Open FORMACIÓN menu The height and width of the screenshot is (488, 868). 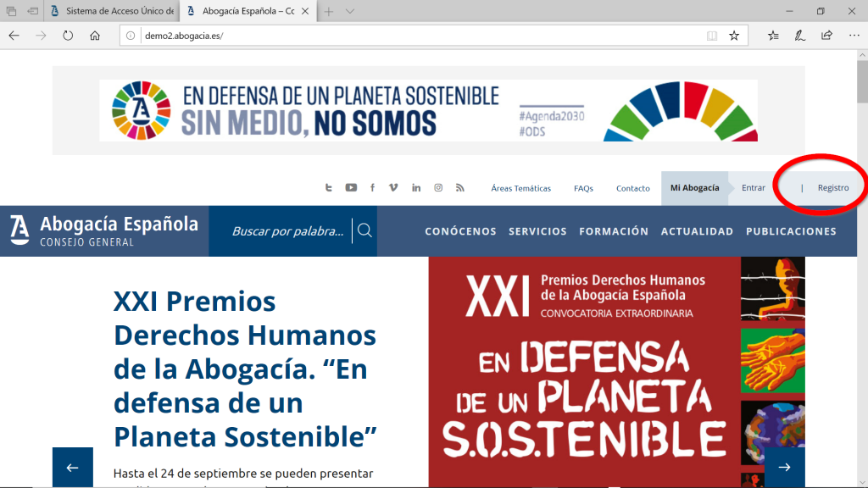(x=614, y=231)
